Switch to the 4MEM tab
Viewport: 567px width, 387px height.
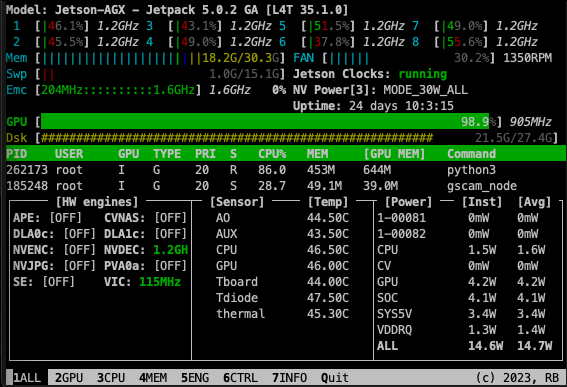153,378
